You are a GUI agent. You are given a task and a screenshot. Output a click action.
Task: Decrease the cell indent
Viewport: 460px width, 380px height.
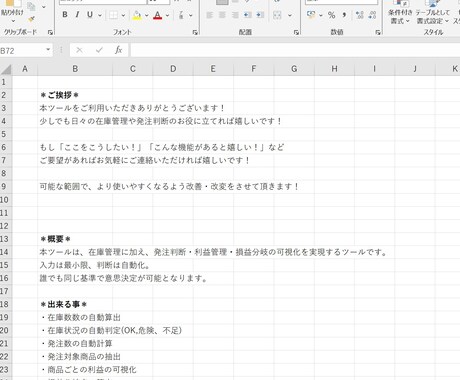(x=247, y=15)
